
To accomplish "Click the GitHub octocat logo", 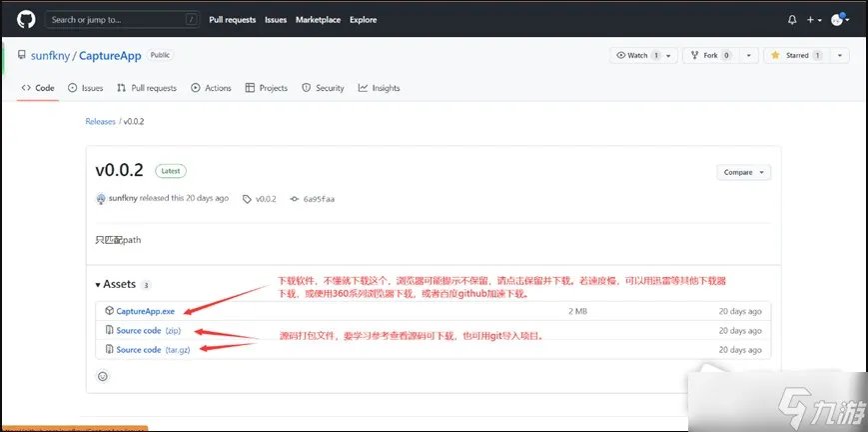I will (26, 19).
